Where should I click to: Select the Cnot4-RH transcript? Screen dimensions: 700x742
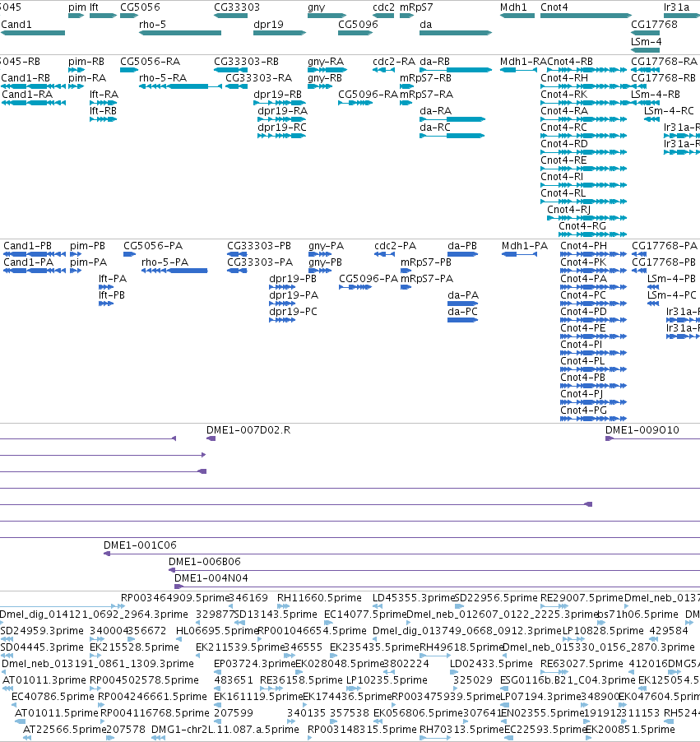point(583,86)
